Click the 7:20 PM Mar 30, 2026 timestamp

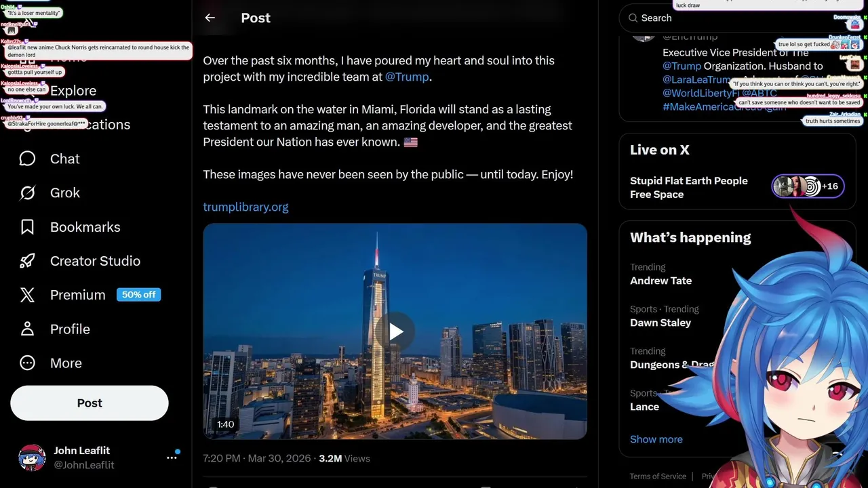[258, 458]
